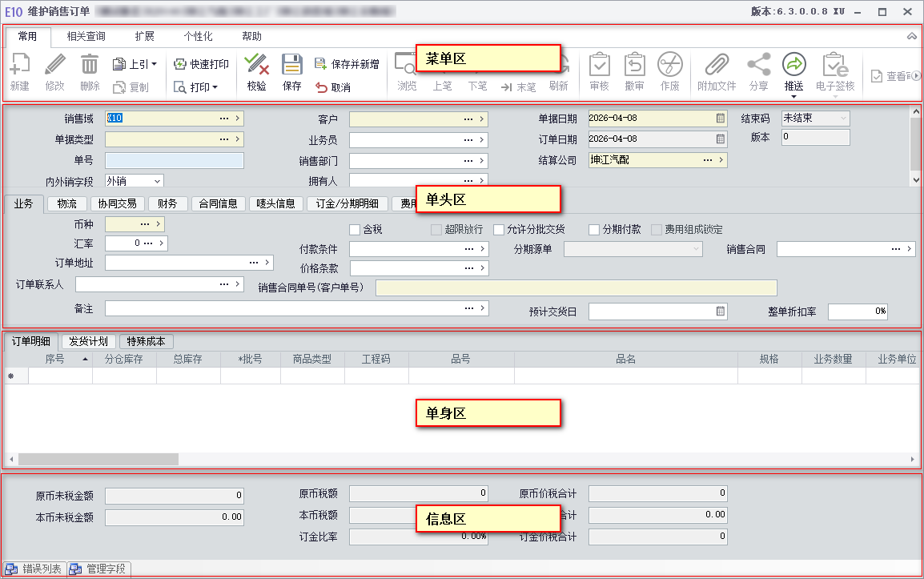Viewport: 924px width, 579px height.
Task: Open the 单据日期 calendar picker
Action: pos(721,119)
